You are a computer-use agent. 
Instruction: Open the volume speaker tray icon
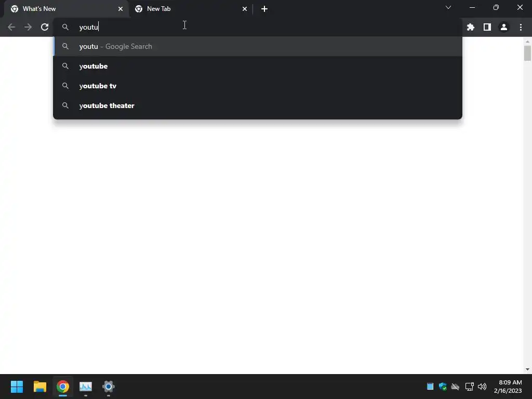pos(482,387)
